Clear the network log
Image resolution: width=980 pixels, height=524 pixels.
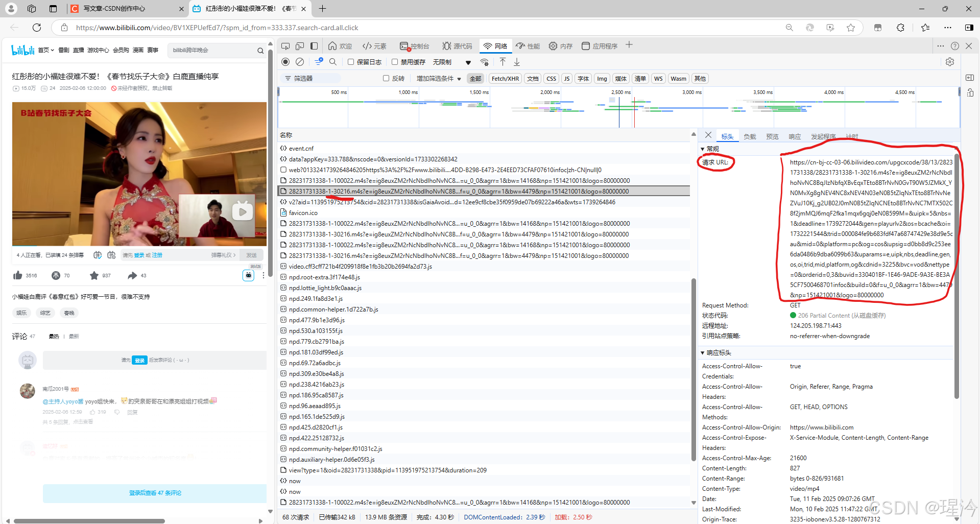[300, 62]
